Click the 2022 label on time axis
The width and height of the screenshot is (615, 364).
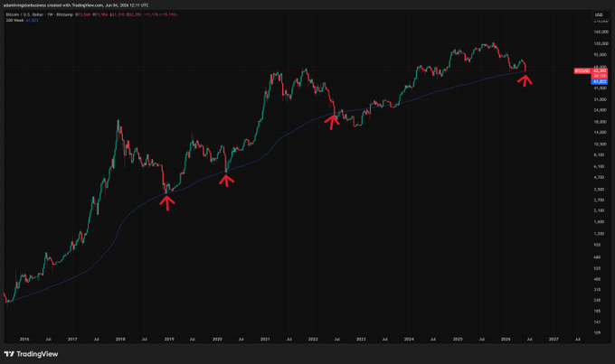[313, 340]
